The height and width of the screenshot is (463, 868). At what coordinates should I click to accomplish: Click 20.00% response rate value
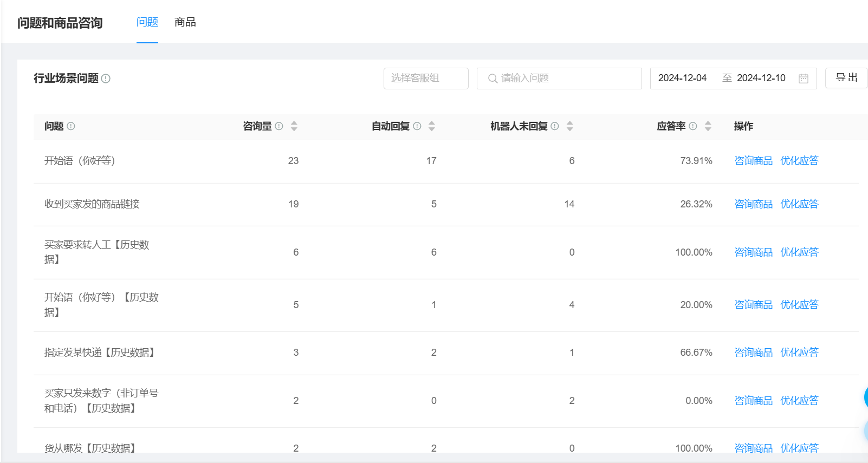pyautogui.click(x=696, y=305)
